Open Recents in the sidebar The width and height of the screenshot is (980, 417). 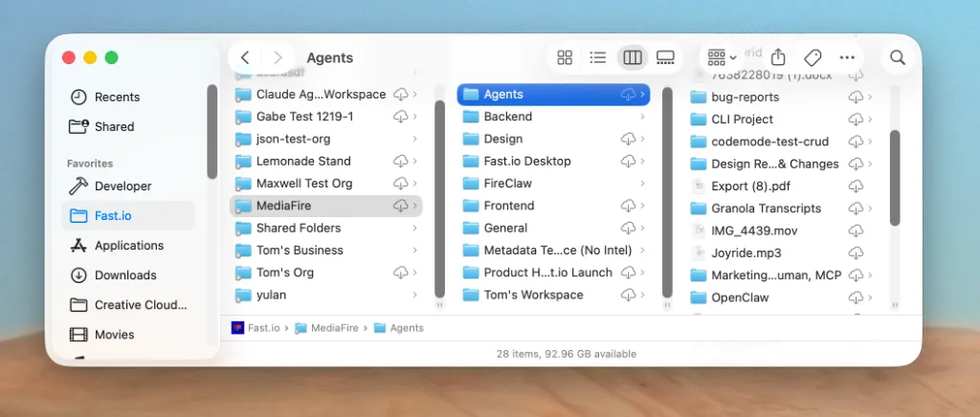pyautogui.click(x=128, y=97)
